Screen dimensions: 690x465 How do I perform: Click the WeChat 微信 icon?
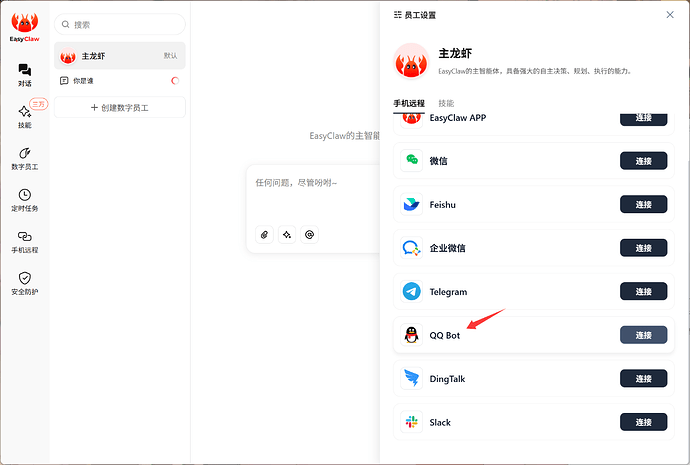coord(411,161)
